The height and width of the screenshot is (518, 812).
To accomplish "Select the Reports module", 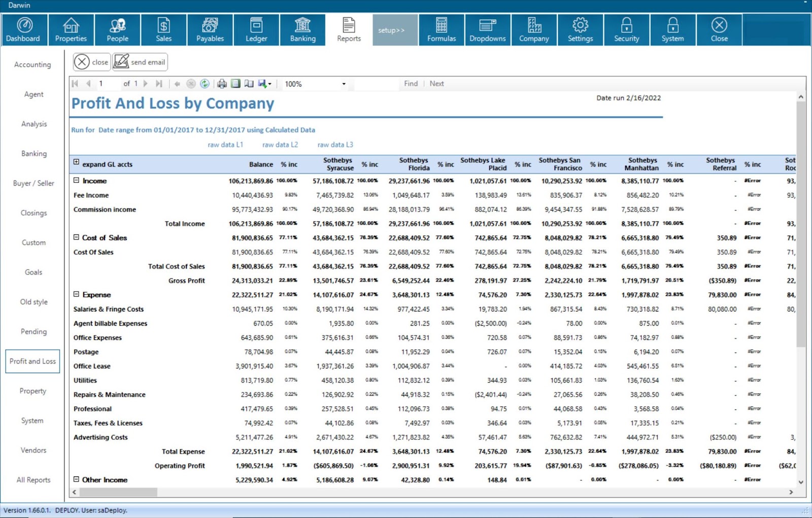I will [x=349, y=30].
